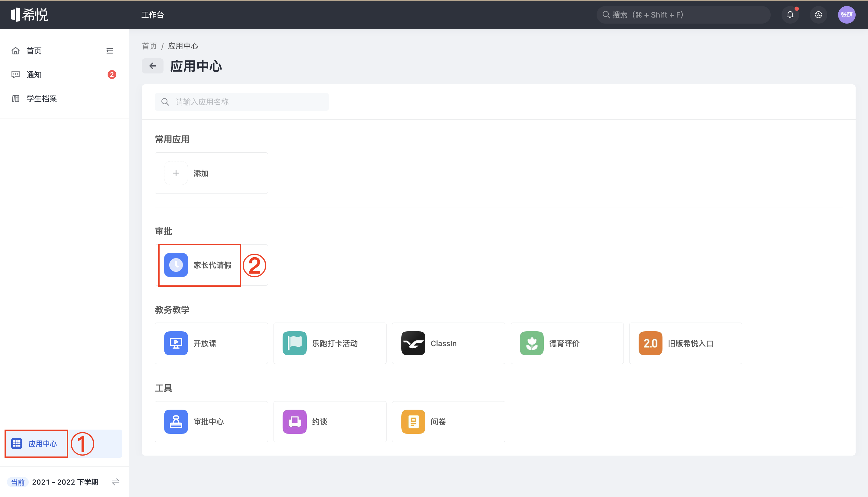Click the 审批 section heading
Screen dimensions: 868x497
click(164, 232)
